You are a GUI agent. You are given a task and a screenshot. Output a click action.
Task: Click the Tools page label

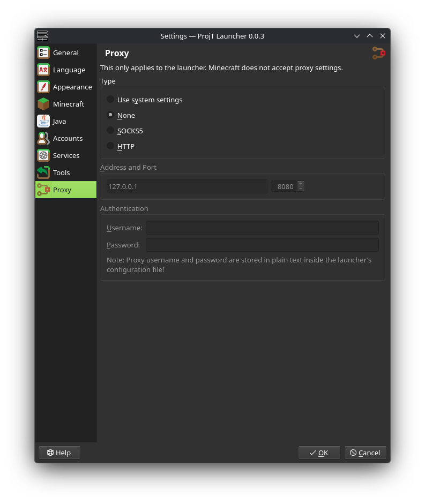pos(62,172)
